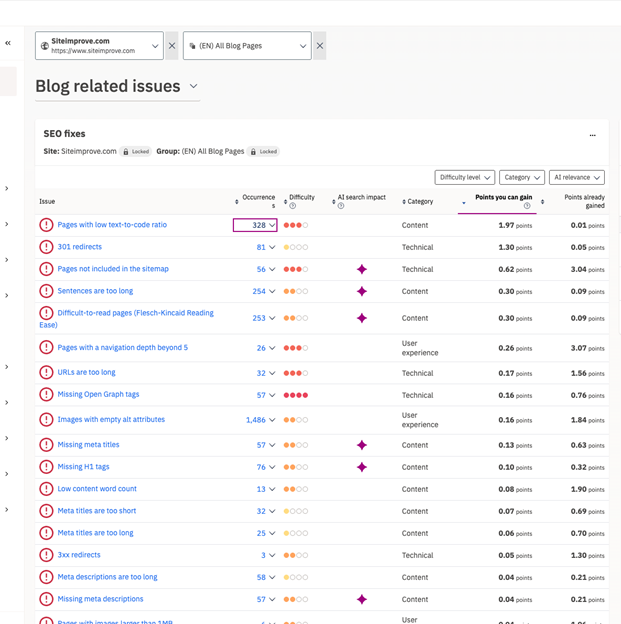Image resolution: width=621 pixels, height=624 pixels.
Task: Click the Points you can gain info icon
Action: 527,207
